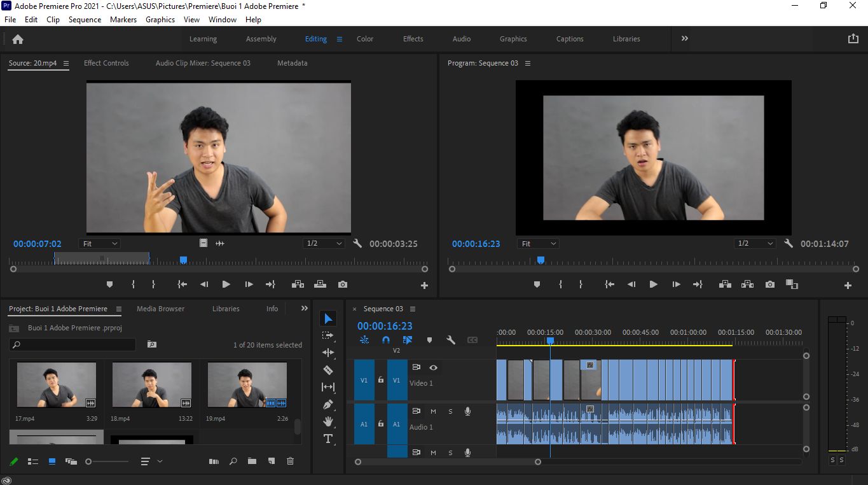The height and width of the screenshot is (485, 868).
Task: Expand the workspace overflow chevron
Action: (685, 39)
